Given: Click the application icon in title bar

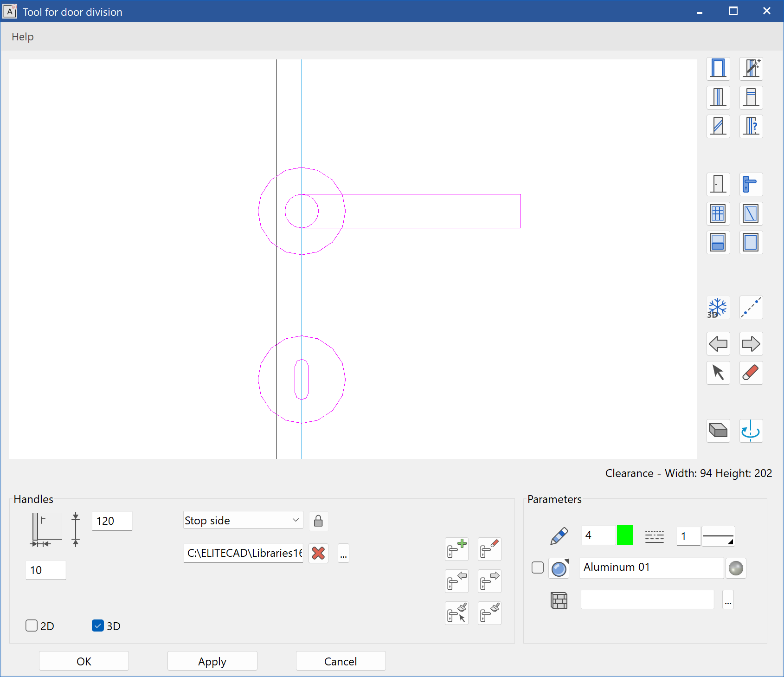Looking at the screenshot, I should pyautogui.click(x=10, y=11).
